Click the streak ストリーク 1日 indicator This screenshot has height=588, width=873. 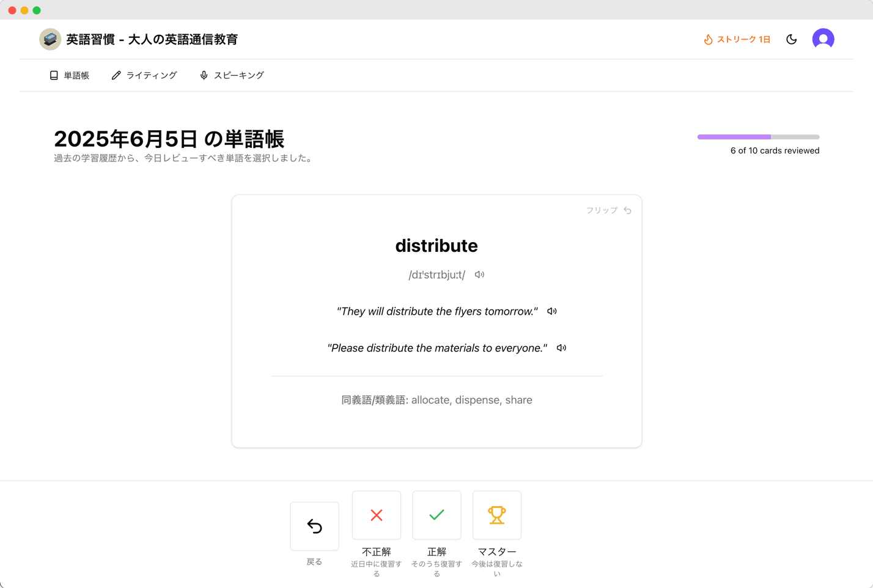coord(737,39)
